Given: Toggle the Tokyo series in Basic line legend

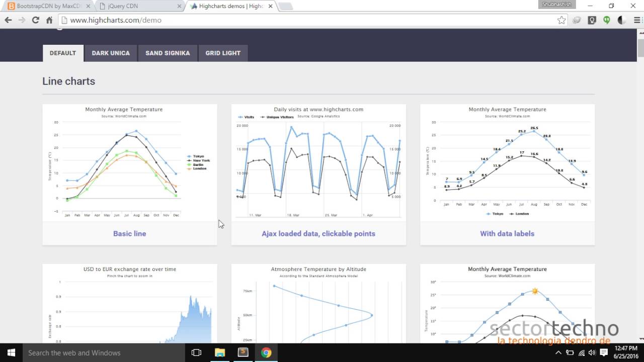Looking at the screenshot, I should coord(197,156).
